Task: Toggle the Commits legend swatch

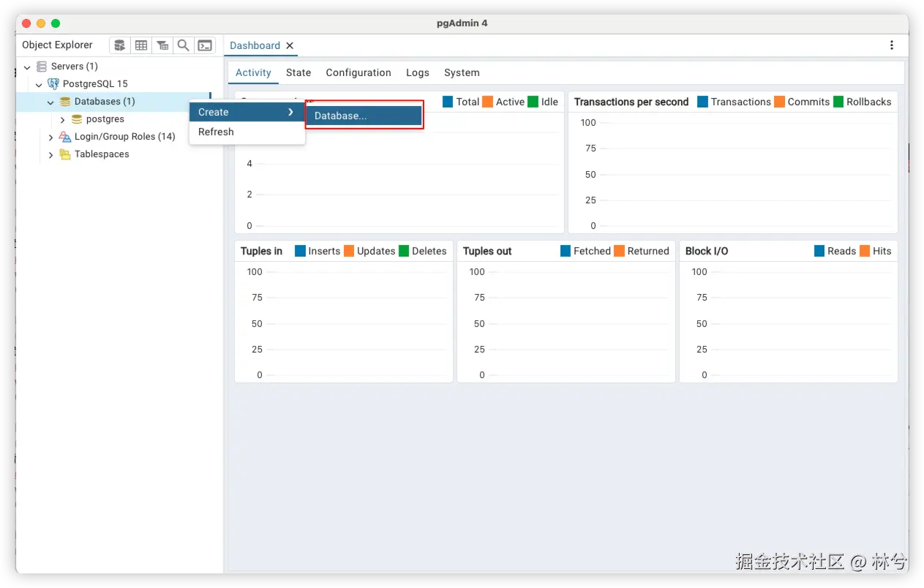Action: coord(779,102)
